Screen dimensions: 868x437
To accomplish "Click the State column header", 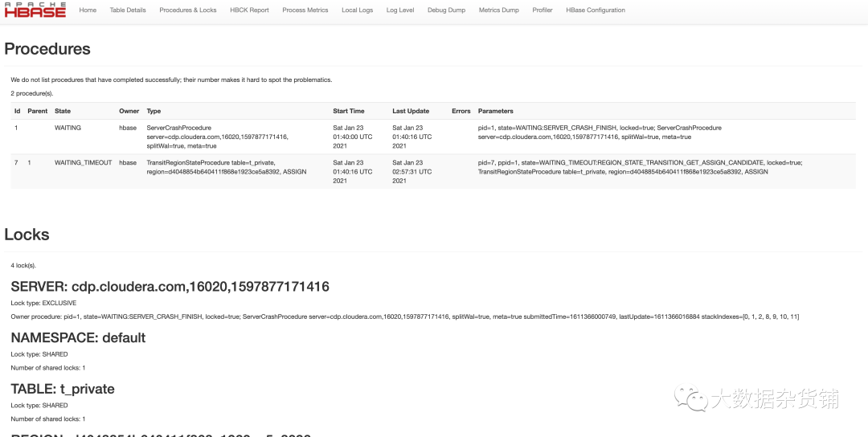I will click(x=63, y=111).
